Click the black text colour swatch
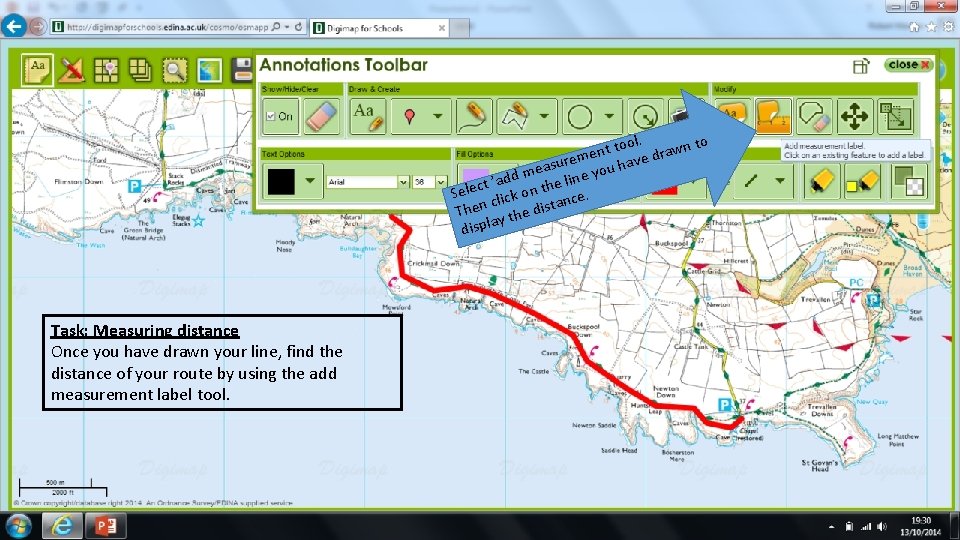Image resolution: width=960 pixels, height=540 pixels. [x=281, y=182]
